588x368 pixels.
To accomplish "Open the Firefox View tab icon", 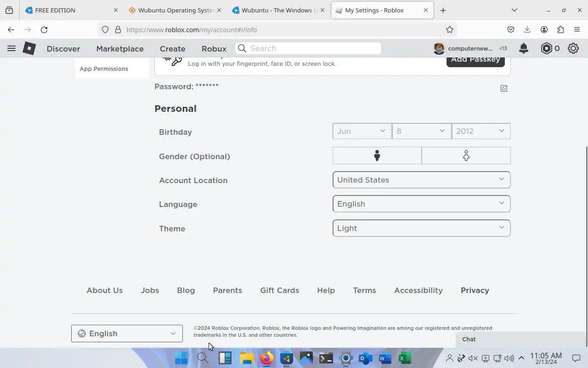I will [9, 10].
